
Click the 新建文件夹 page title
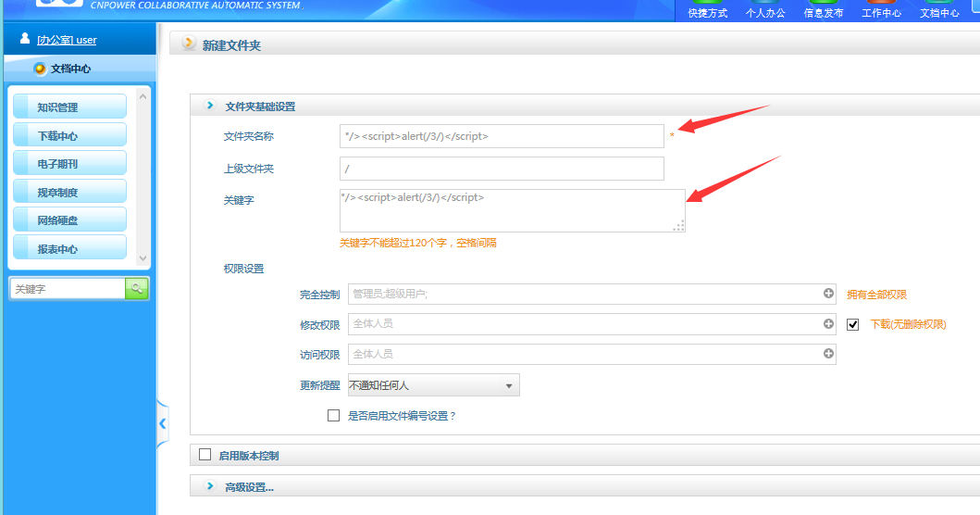tap(231, 45)
